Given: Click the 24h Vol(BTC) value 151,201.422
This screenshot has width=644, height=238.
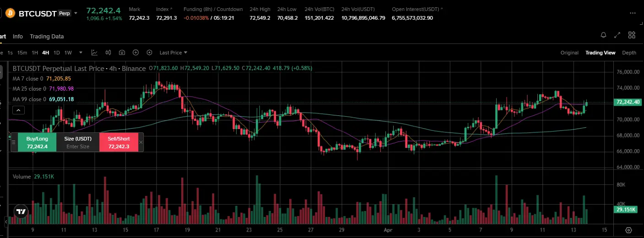Looking at the screenshot, I should click(x=319, y=18).
